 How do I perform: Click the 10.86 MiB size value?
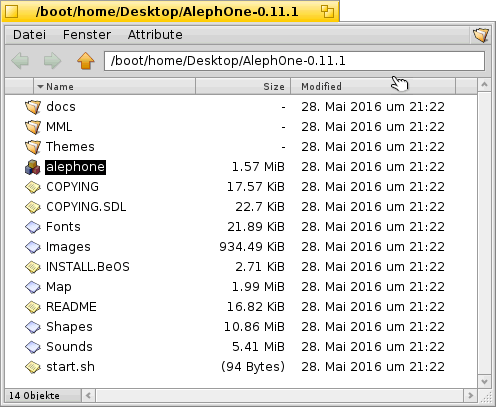pos(254,327)
